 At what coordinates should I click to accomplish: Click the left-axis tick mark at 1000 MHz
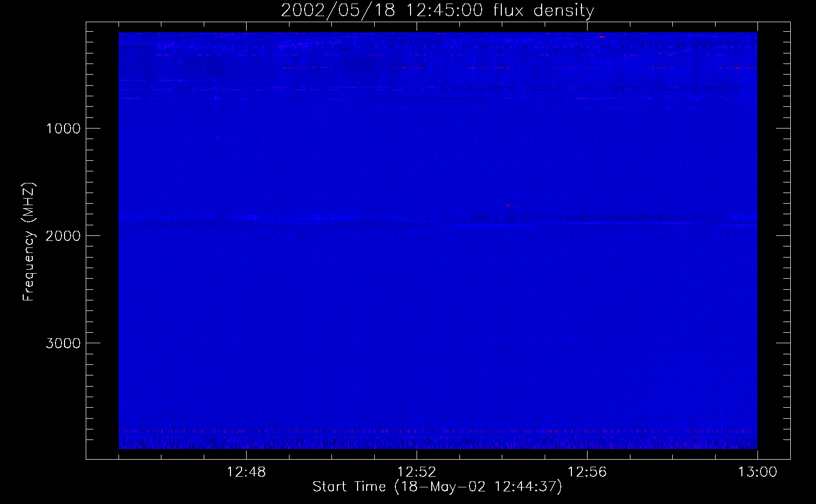pos(93,128)
